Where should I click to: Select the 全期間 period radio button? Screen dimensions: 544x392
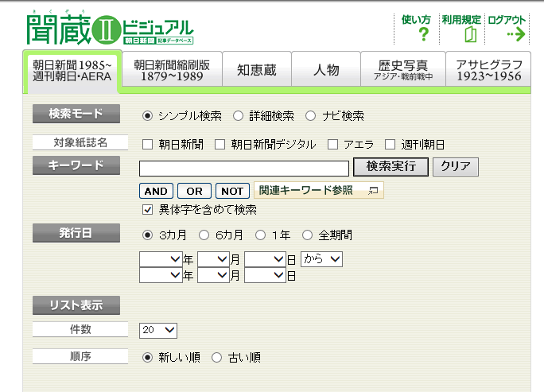307,235
